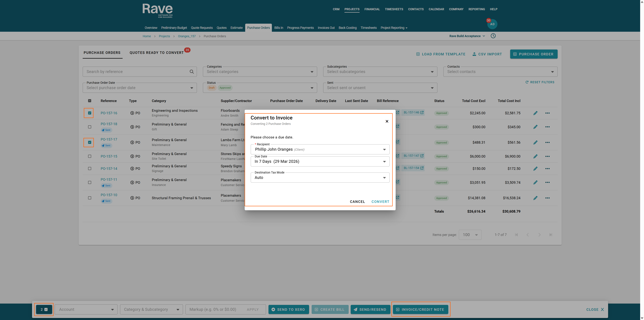
Task: Check the PO-157-18 row checkbox
Action: tap(90, 127)
